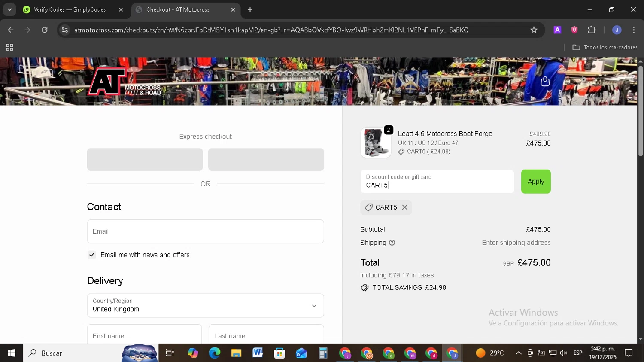
Task: Open Microsoft Edge from taskbar
Action: point(214,353)
